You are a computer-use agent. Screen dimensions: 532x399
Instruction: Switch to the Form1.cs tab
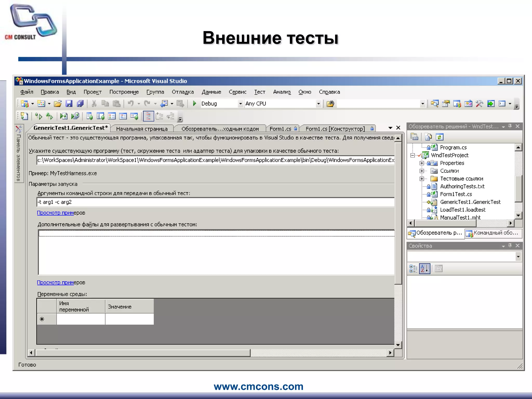pyautogui.click(x=283, y=129)
